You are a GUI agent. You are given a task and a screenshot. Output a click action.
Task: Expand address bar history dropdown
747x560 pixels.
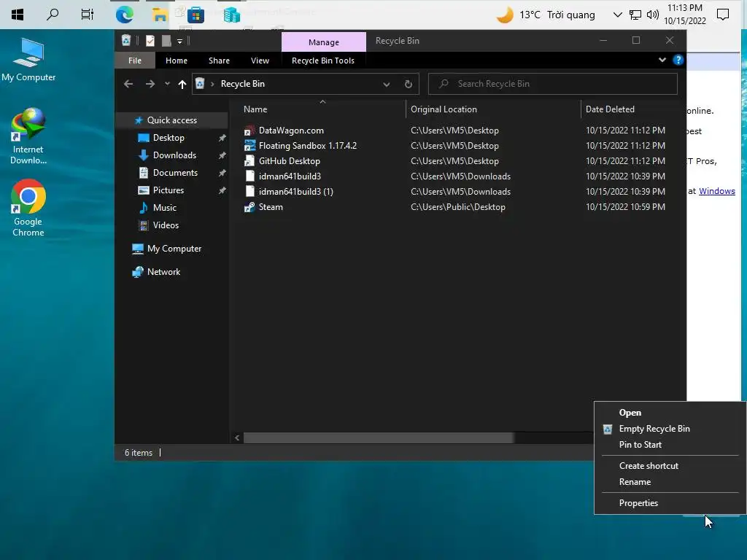387,85
